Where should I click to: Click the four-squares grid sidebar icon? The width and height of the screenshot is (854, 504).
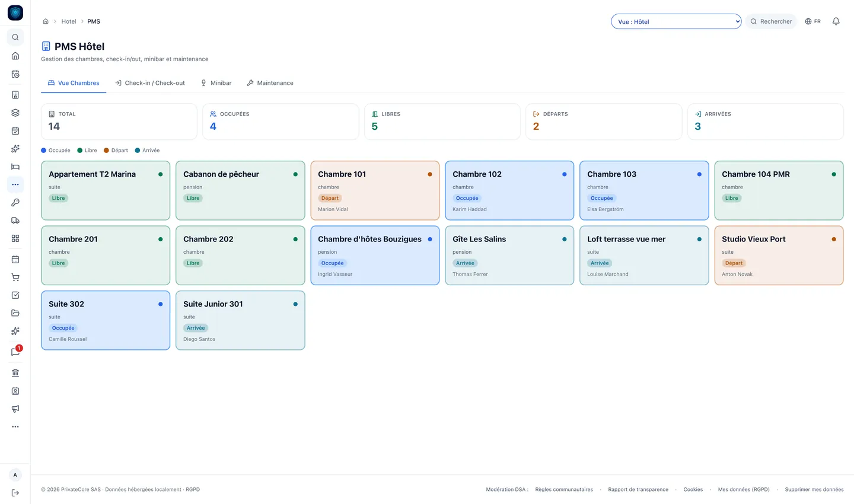tap(15, 238)
